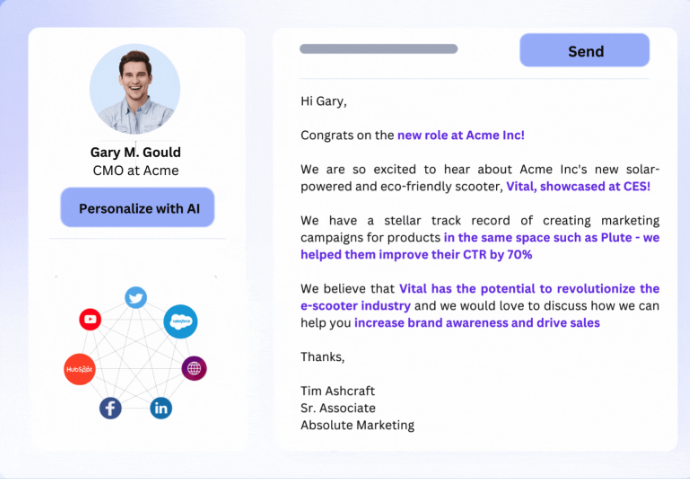Image resolution: width=690 pixels, height=479 pixels.
Task: Click 'helped them improve their CTR by 70%'
Action: point(416,255)
